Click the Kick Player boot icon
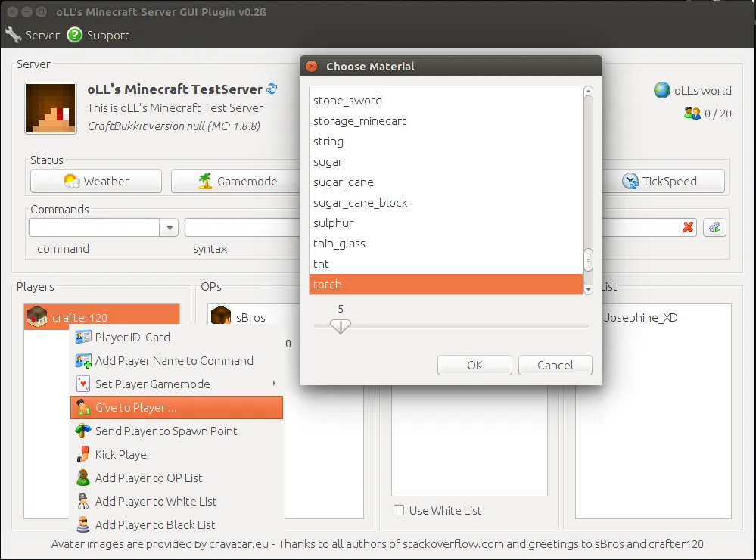Screen dimensions: 756x560 click(x=83, y=454)
